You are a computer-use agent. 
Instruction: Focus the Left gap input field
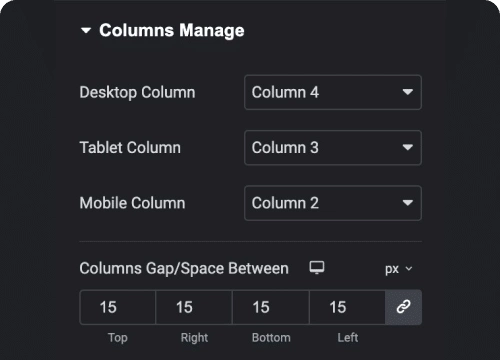pyautogui.click(x=347, y=307)
